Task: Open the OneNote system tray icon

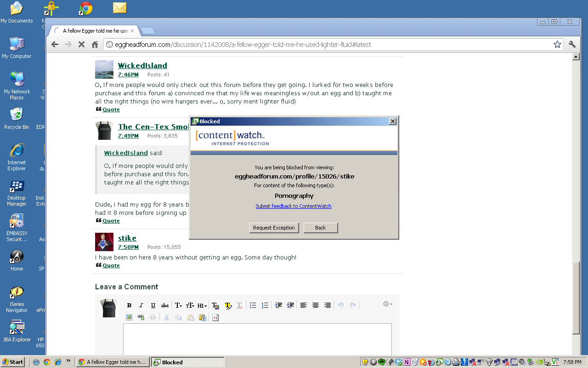Action: tap(407, 362)
